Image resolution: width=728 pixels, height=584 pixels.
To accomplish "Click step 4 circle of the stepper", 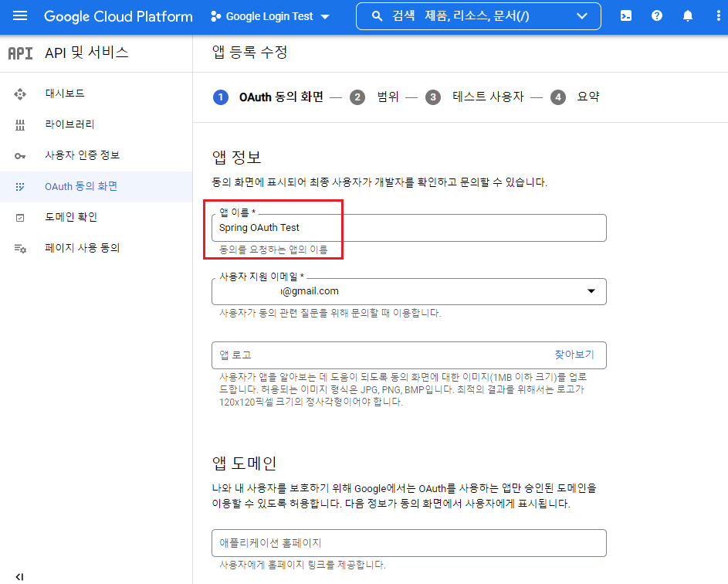I will [x=557, y=97].
